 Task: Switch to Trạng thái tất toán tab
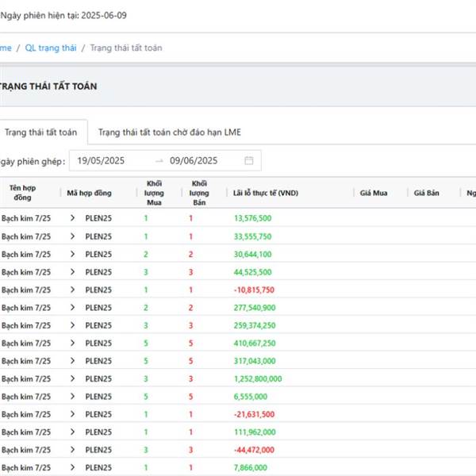pos(41,132)
